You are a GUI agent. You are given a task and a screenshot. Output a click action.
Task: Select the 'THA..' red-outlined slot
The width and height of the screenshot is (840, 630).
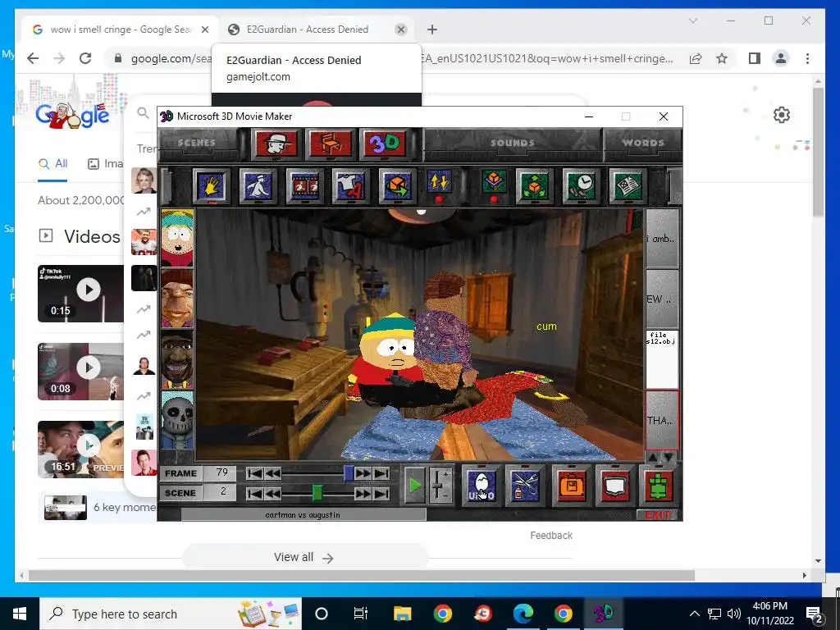click(662, 420)
